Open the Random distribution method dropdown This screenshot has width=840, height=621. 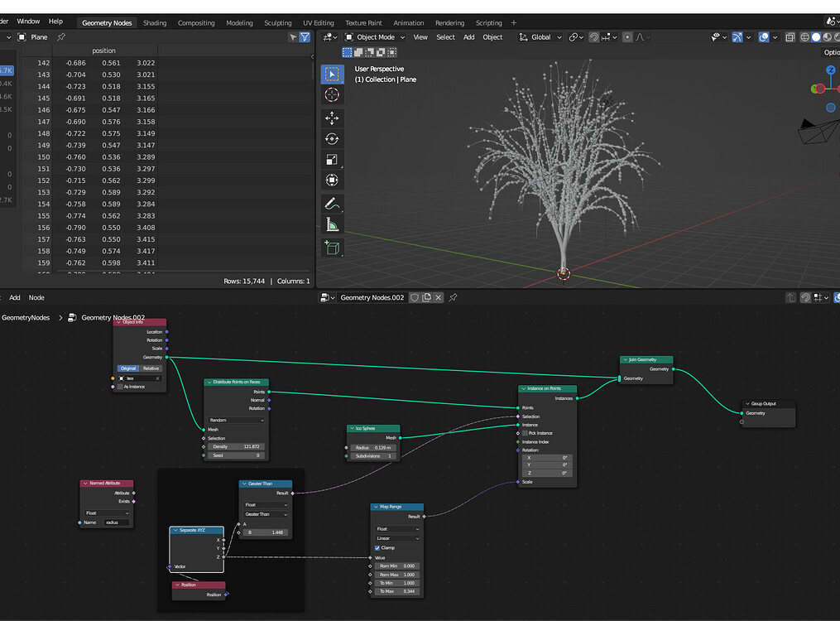(x=236, y=420)
